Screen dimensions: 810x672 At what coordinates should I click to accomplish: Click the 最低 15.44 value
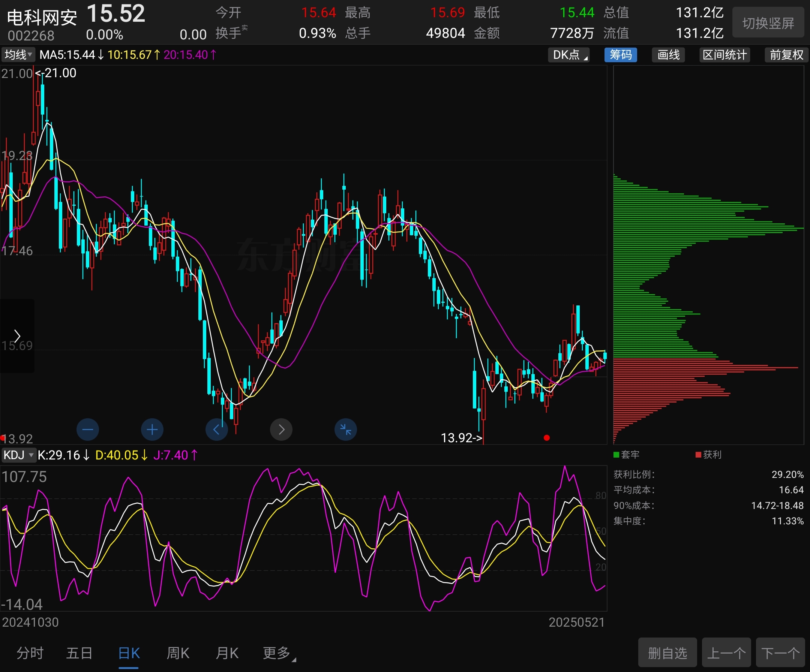pyautogui.click(x=577, y=13)
